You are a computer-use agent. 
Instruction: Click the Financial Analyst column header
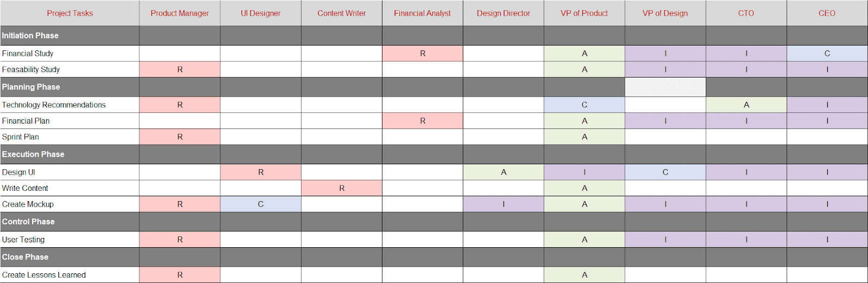423,13
